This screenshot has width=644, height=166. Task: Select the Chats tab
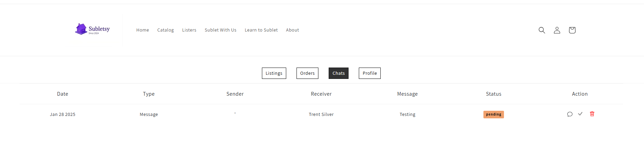[x=338, y=73]
